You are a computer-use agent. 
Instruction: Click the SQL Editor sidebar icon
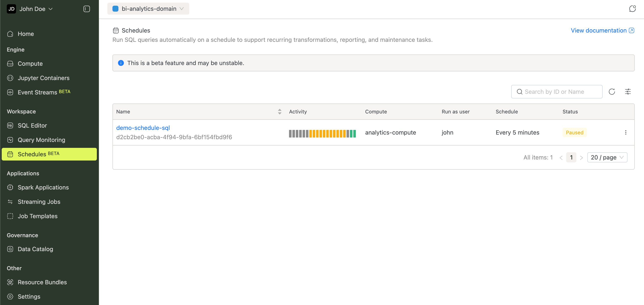[10, 125]
